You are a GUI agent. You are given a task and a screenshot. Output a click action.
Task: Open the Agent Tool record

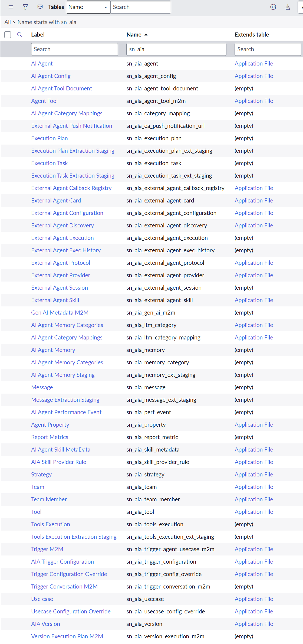pyautogui.click(x=44, y=101)
